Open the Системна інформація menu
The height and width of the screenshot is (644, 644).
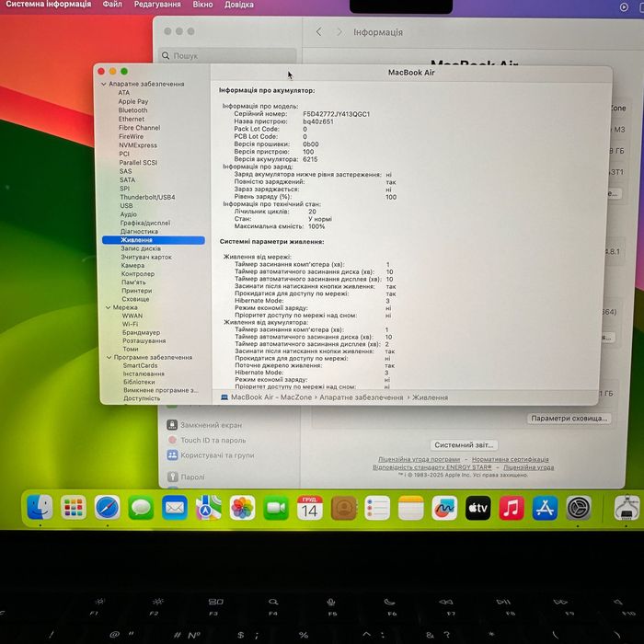tap(49, 5)
